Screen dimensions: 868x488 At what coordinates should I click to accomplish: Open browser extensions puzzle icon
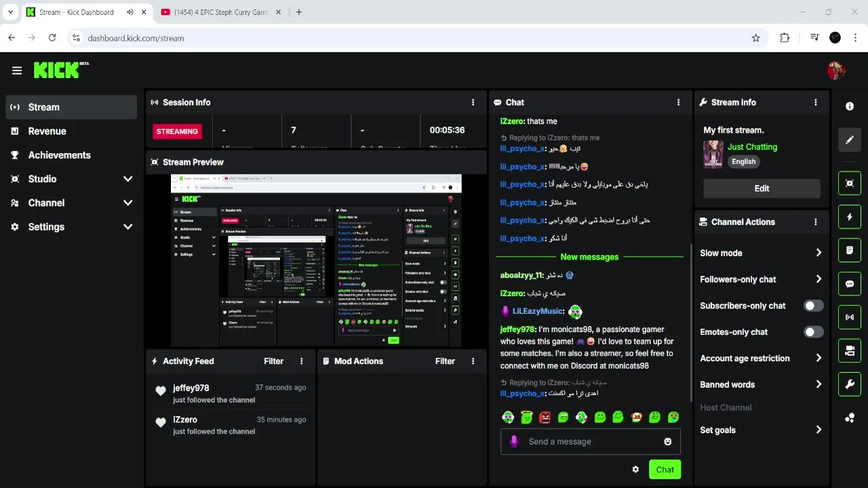click(x=785, y=38)
